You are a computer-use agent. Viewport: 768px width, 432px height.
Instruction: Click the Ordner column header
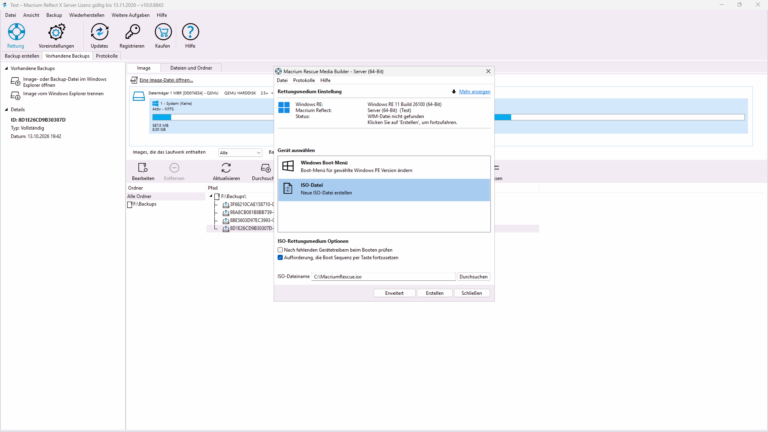point(135,188)
